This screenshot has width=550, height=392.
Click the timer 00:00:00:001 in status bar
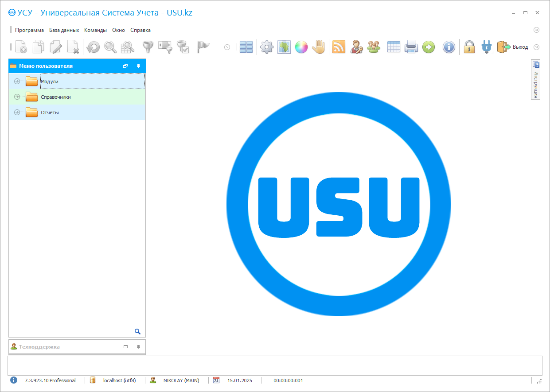289,380
